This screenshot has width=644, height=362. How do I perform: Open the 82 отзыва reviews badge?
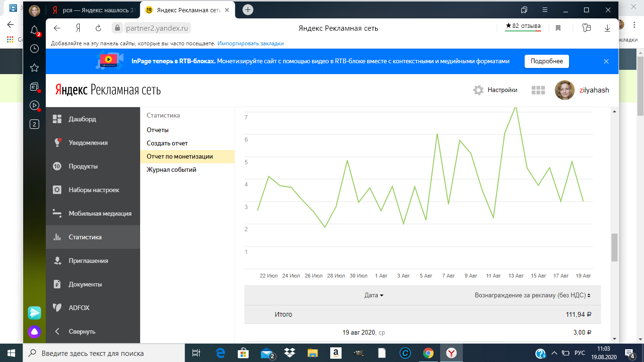[523, 26]
